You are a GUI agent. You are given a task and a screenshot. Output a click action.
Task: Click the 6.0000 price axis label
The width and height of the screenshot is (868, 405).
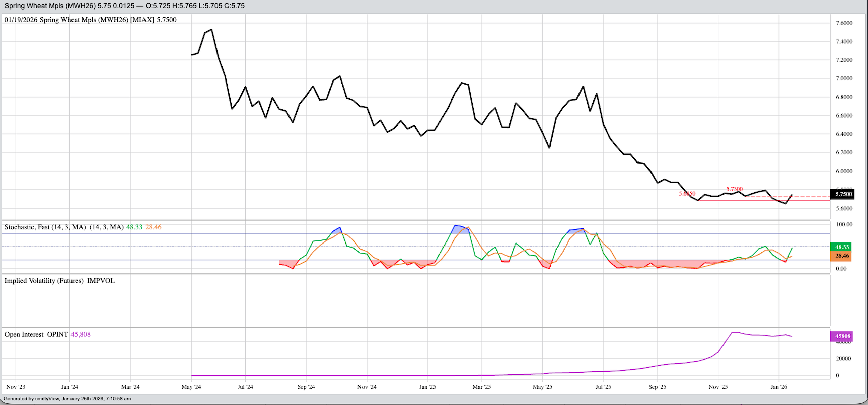tap(844, 171)
